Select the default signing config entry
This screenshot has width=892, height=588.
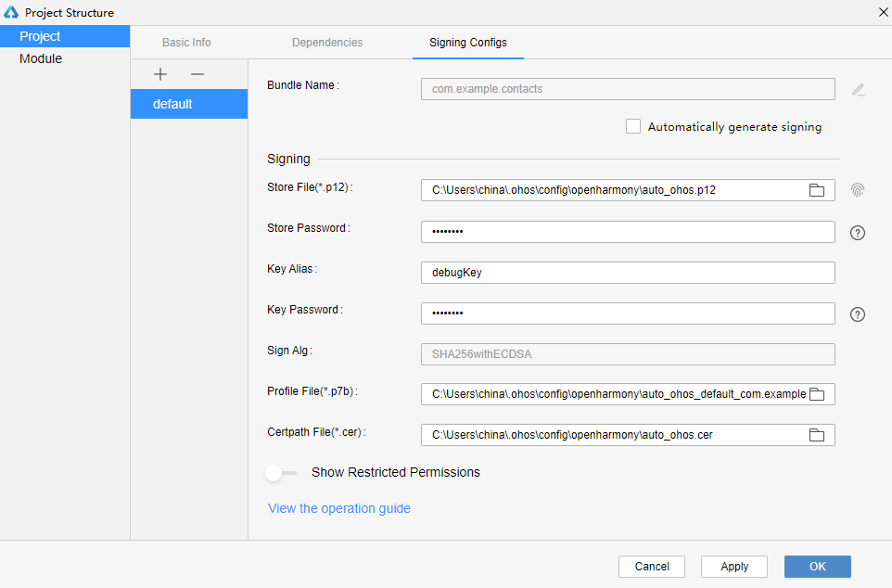189,104
